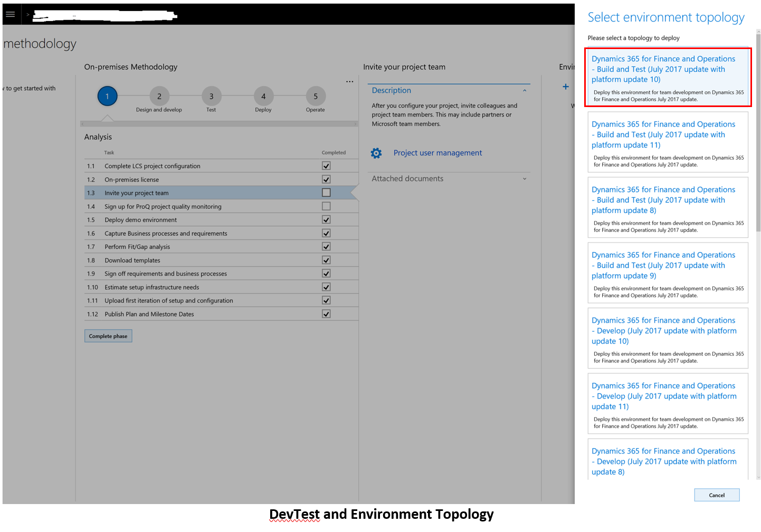The width and height of the screenshot is (761, 532).
Task: Collapse the Publish Plan and Milestone Dates checkbox
Action: point(326,313)
